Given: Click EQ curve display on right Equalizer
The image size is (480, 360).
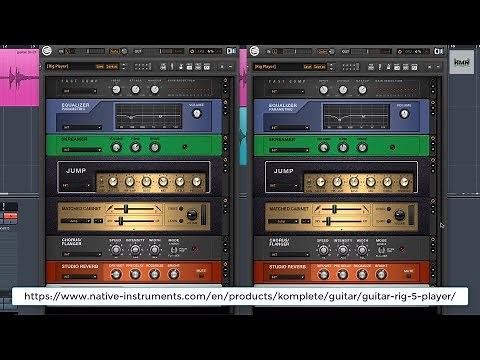Looking at the screenshot, I should (x=356, y=116).
